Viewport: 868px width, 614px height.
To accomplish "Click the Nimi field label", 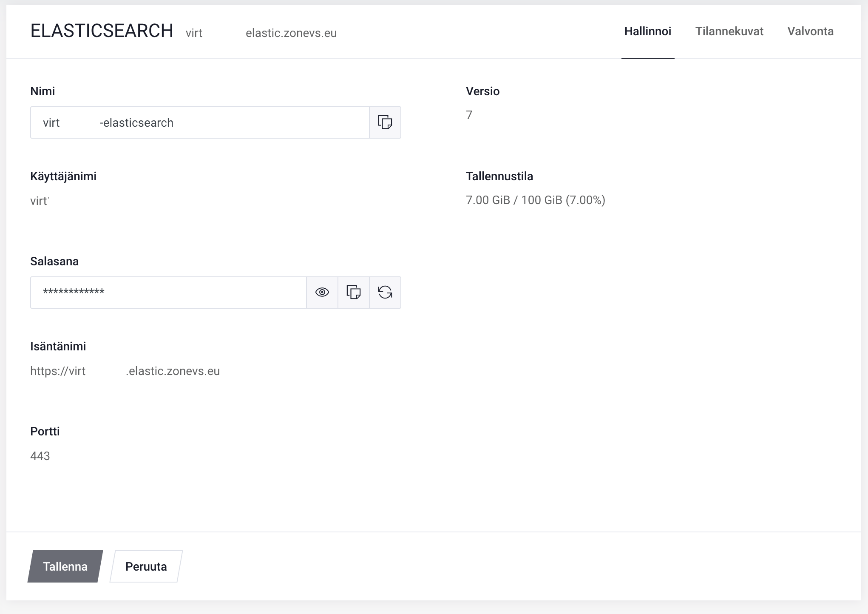I will (x=43, y=91).
